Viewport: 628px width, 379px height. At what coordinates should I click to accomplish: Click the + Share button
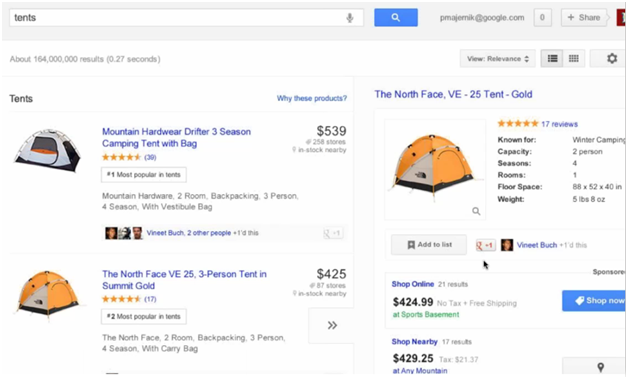(x=584, y=18)
